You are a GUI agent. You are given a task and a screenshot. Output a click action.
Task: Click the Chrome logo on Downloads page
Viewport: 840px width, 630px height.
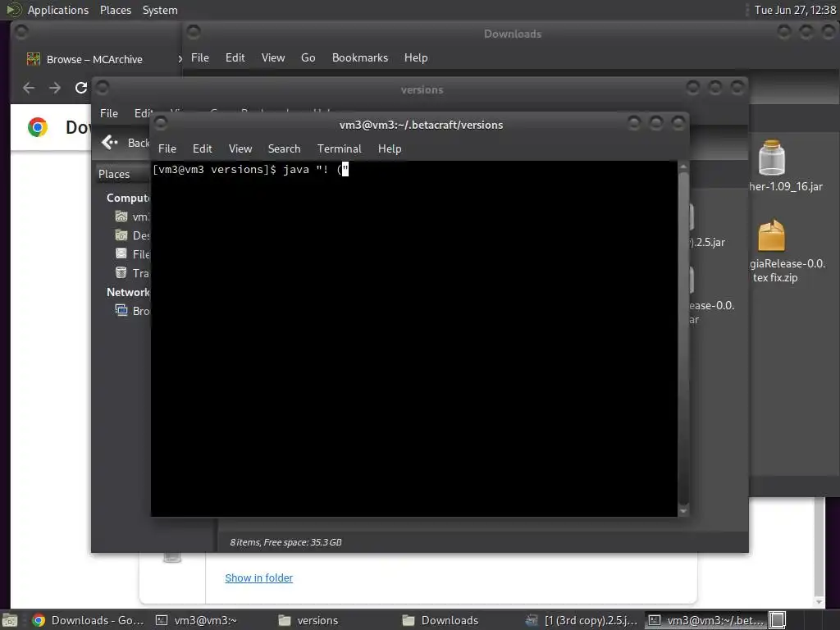click(38, 127)
